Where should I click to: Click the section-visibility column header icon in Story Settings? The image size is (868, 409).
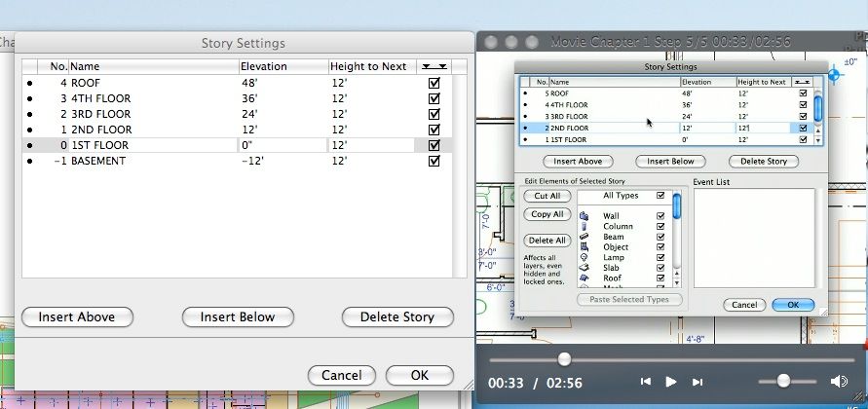tap(434, 67)
